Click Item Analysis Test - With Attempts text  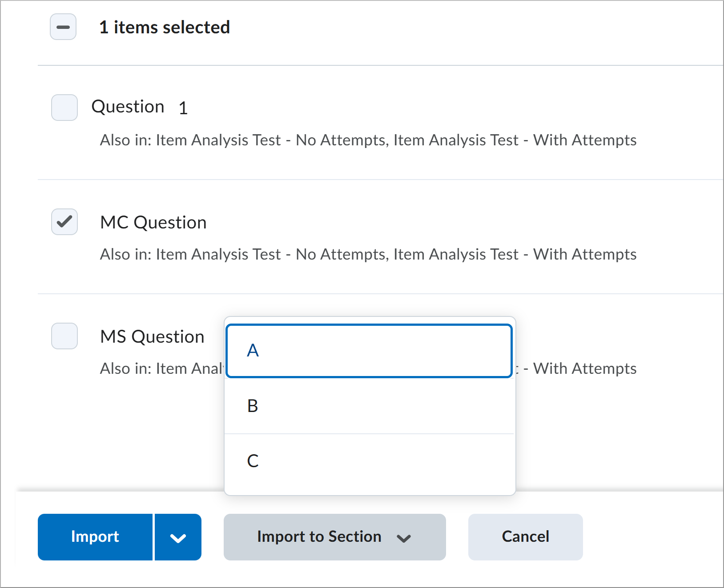click(515, 140)
